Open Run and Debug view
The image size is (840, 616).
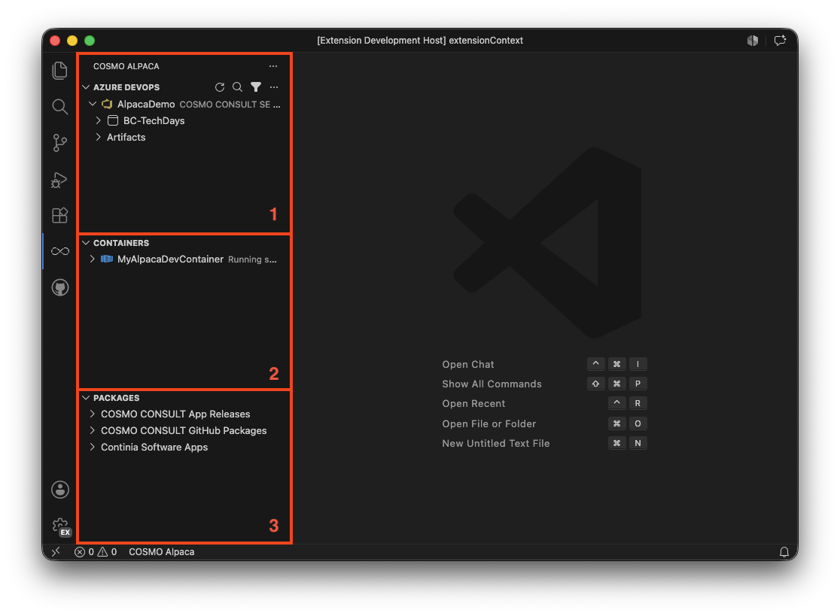click(x=60, y=179)
